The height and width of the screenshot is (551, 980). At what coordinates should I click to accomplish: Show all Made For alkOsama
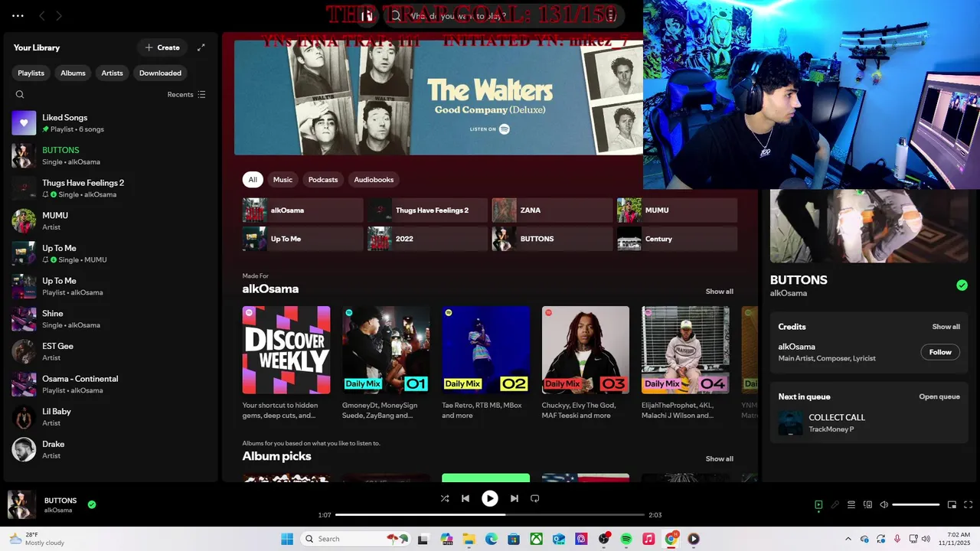click(719, 292)
